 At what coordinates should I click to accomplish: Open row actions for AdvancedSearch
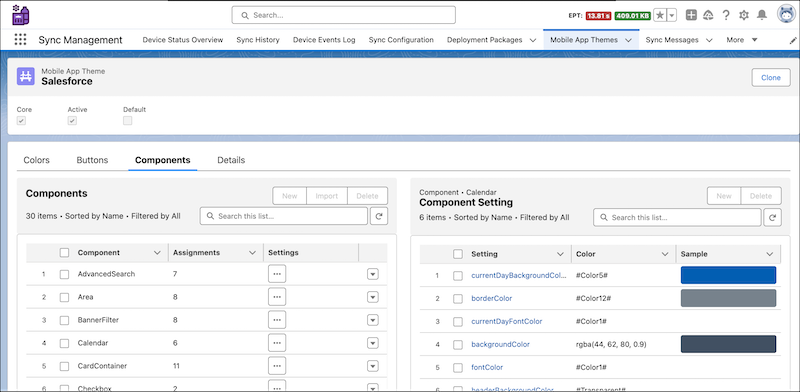372,275
